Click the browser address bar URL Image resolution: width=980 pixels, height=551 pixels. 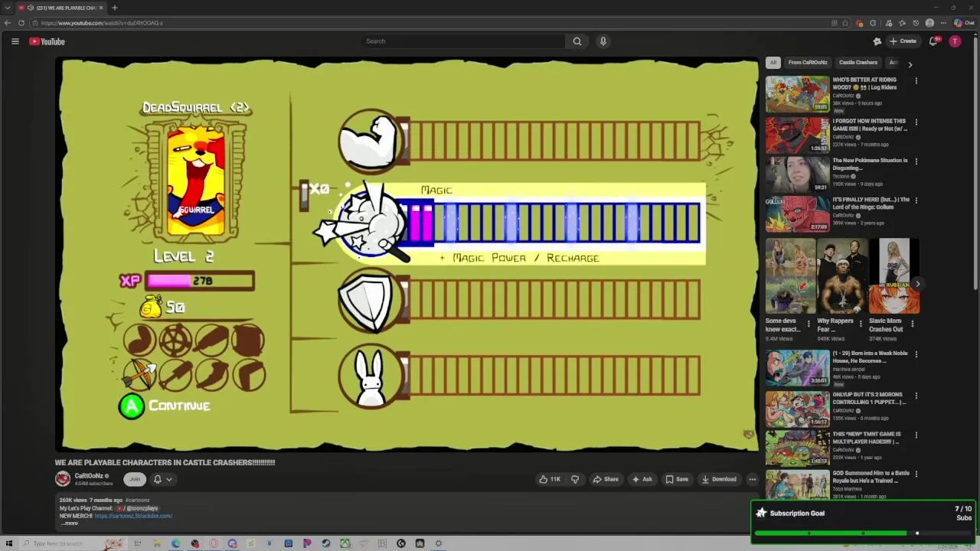click(x=102, y=23)
